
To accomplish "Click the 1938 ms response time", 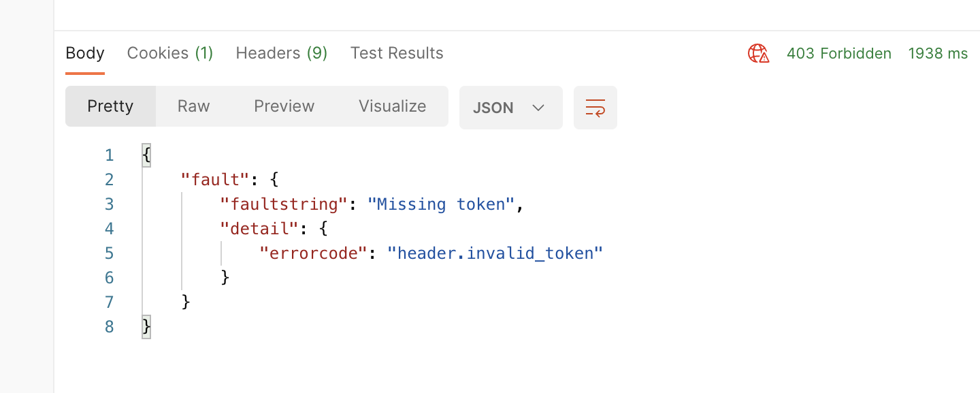I will click(x=937, y=53).
